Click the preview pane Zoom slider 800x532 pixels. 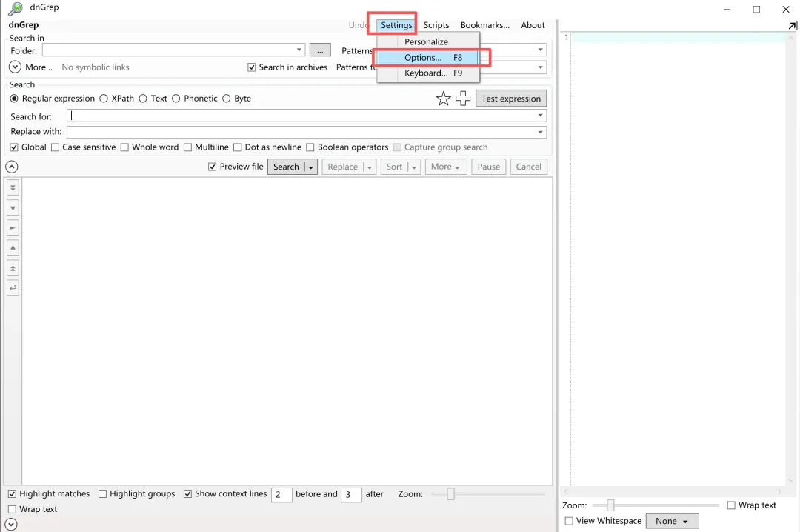tap(656, 505)
